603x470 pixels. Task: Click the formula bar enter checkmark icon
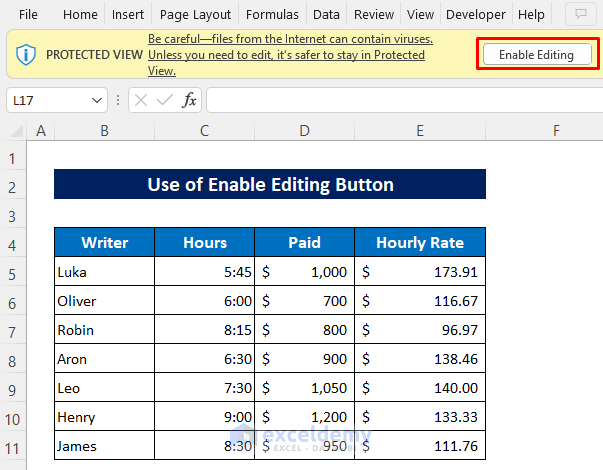[x=165, y=100]
